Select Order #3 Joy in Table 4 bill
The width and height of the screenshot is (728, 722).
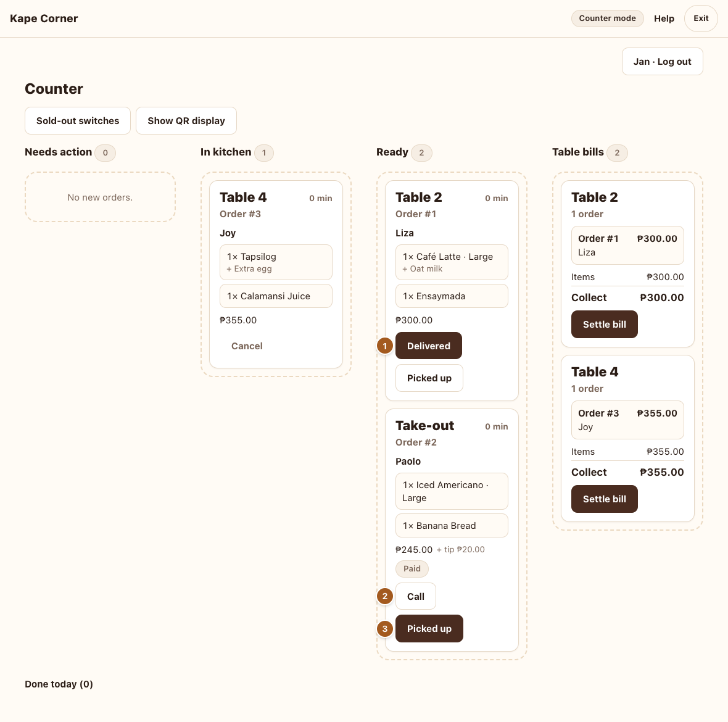[627, 420]
